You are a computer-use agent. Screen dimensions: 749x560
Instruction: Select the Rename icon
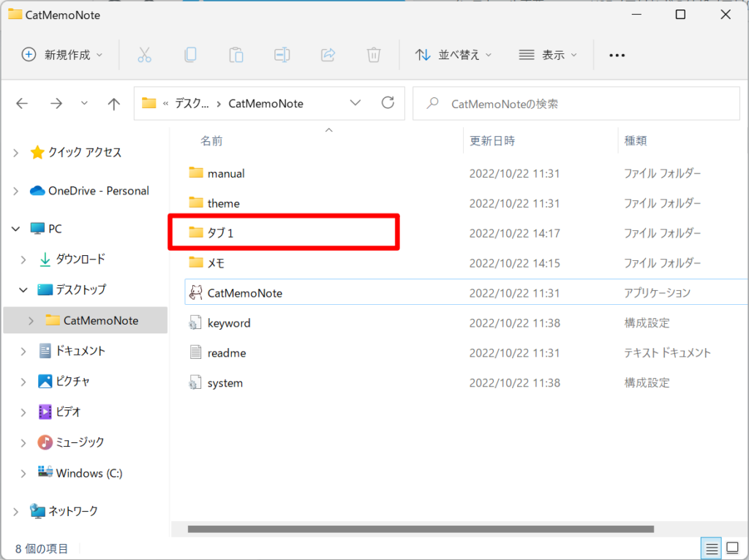pos(282,55)
